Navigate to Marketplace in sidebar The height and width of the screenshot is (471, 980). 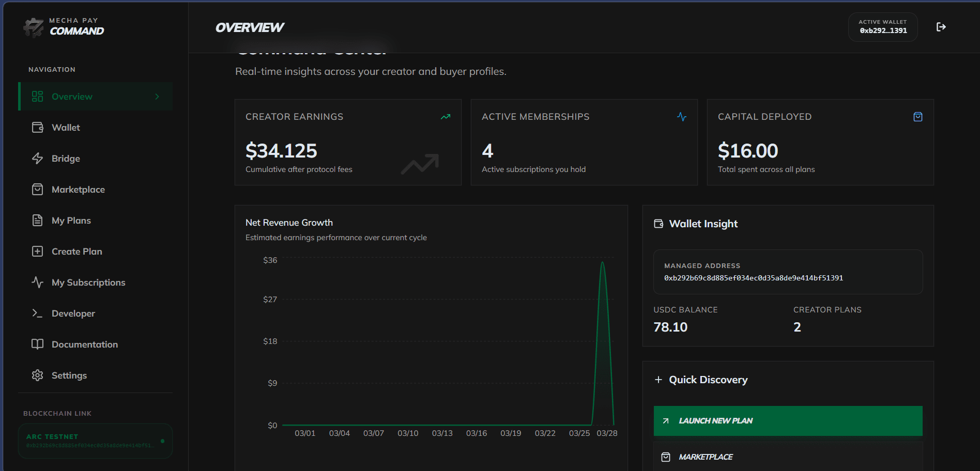[96, 190]
